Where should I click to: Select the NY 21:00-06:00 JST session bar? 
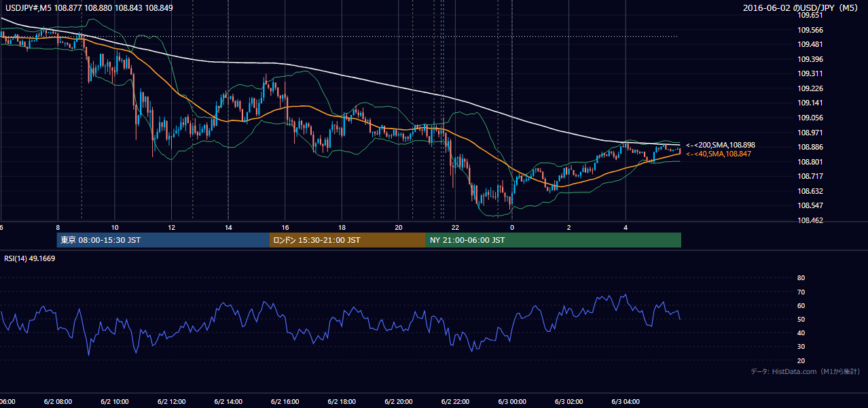click(x=554, y=240)
